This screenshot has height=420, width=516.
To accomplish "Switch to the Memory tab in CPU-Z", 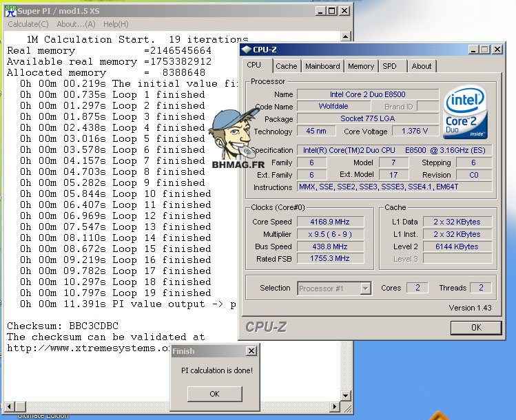I will point(361,66).
